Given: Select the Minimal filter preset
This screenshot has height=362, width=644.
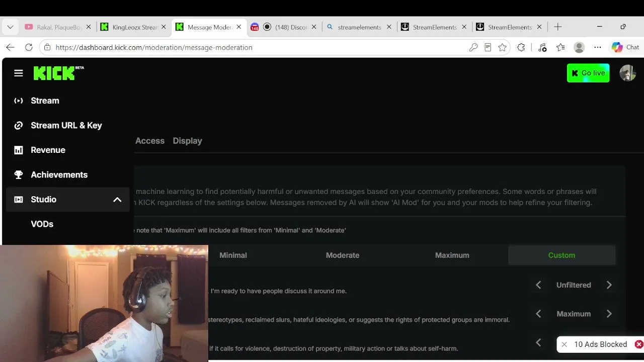Looking at the screenshot, I should 233,255.
